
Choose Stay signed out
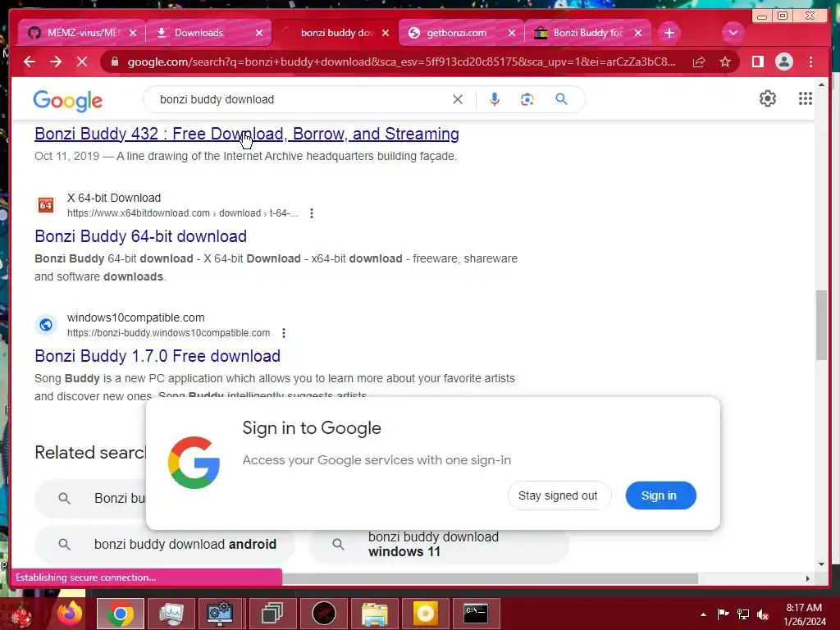tap(558, 495)
